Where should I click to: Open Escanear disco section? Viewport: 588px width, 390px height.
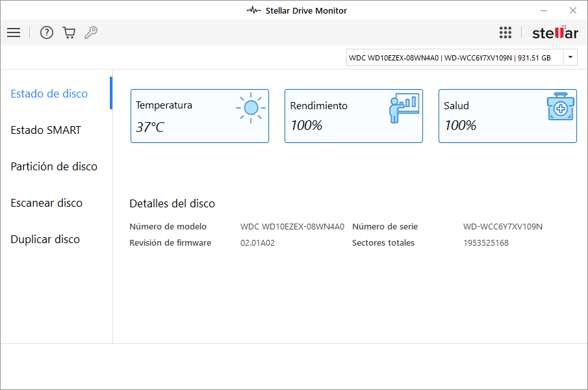(x=47, y=203)
